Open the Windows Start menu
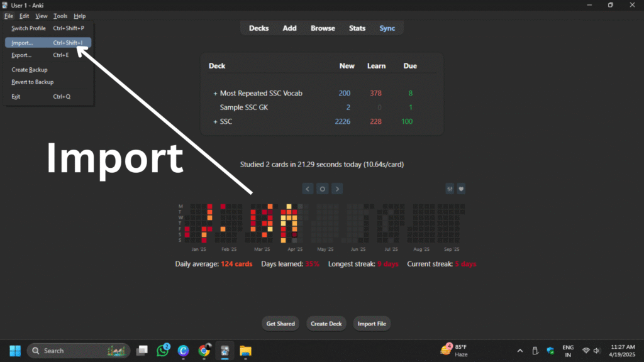644x362 pixels. 15,351
